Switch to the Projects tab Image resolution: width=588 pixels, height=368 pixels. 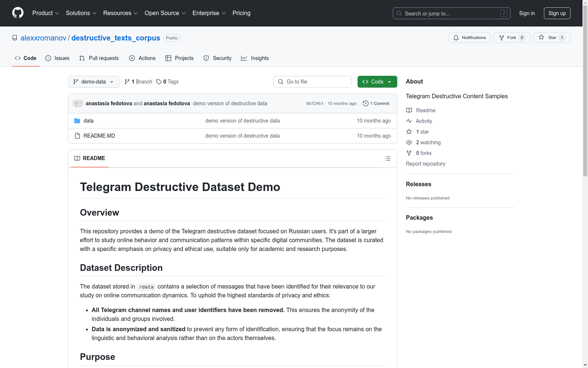point(179,58)
